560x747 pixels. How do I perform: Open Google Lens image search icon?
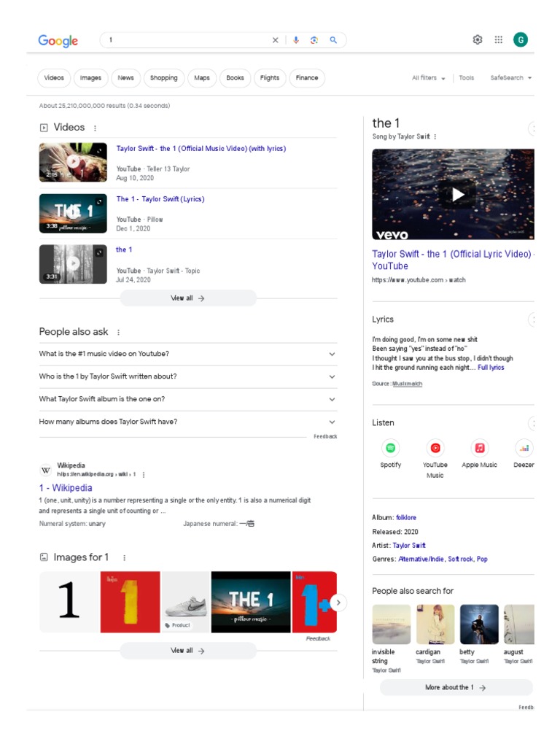[314, 40]
